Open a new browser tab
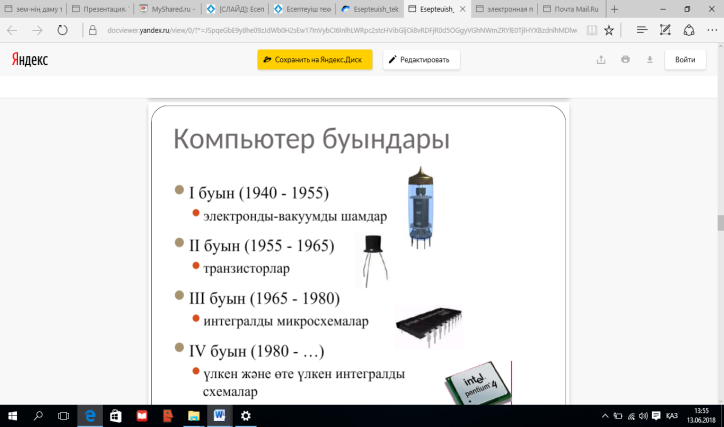724x427 pixels. pyautogui.click(x=614, y=9)
